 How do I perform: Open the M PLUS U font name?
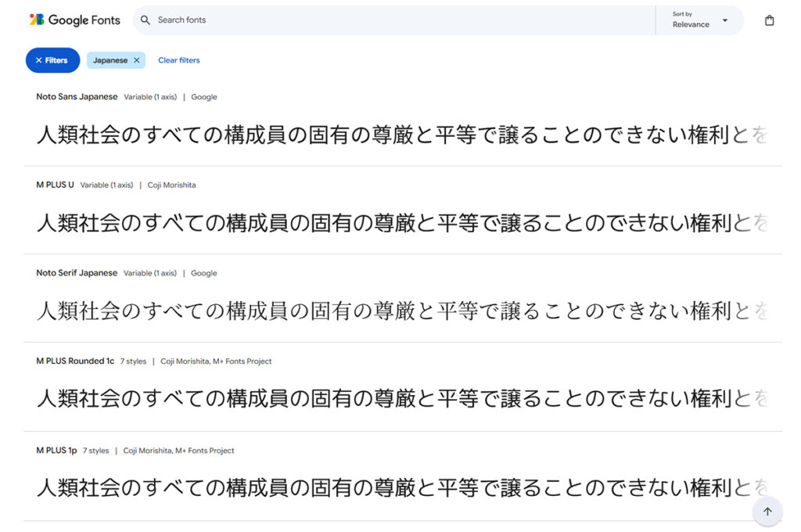(x=55, y=185)
